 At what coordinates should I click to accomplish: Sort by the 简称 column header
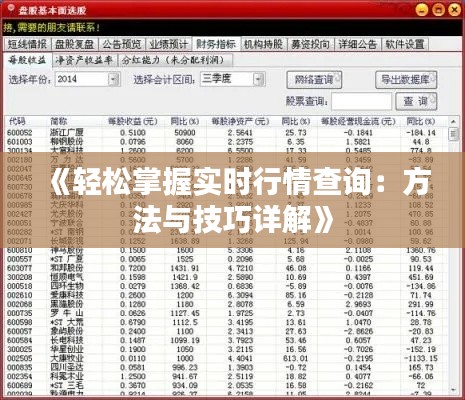coord(59,121)
